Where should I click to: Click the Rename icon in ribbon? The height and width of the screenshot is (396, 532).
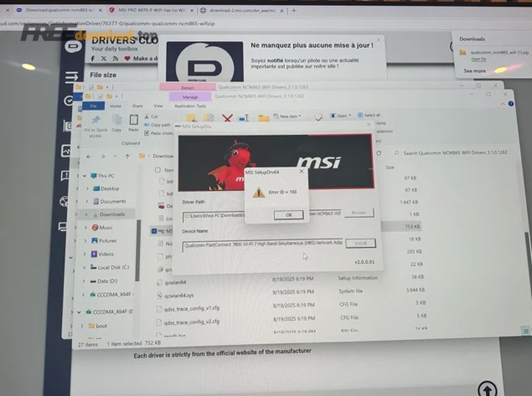tap(244, 118)
